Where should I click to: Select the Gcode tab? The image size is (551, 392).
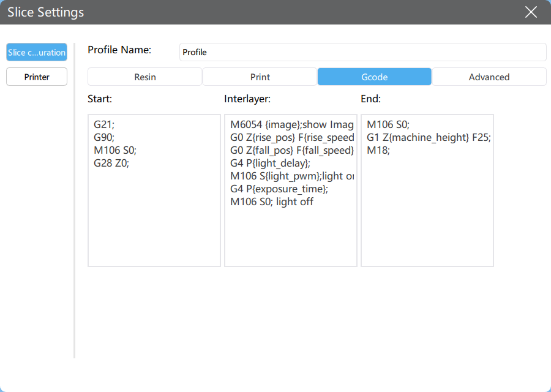point(374,77)
